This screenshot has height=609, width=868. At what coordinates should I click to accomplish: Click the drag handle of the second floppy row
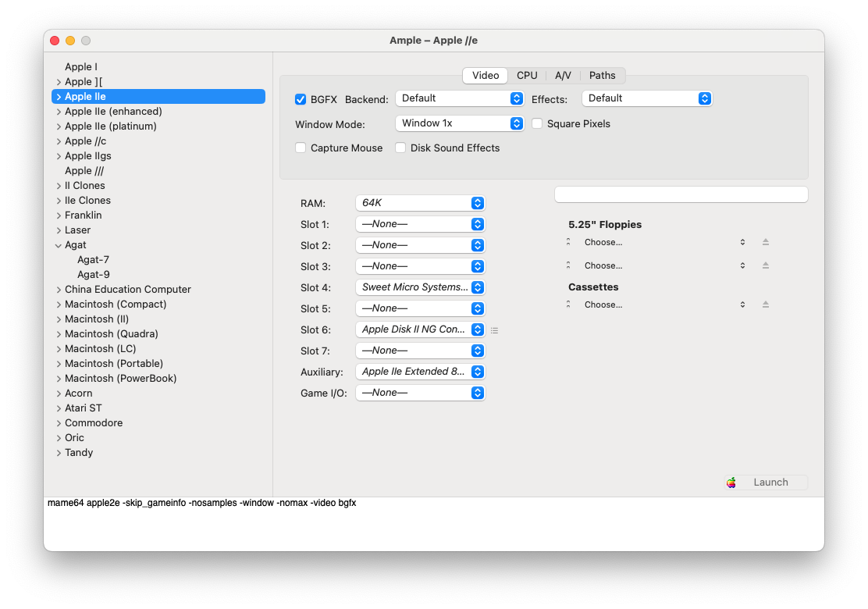coord(568,265)
